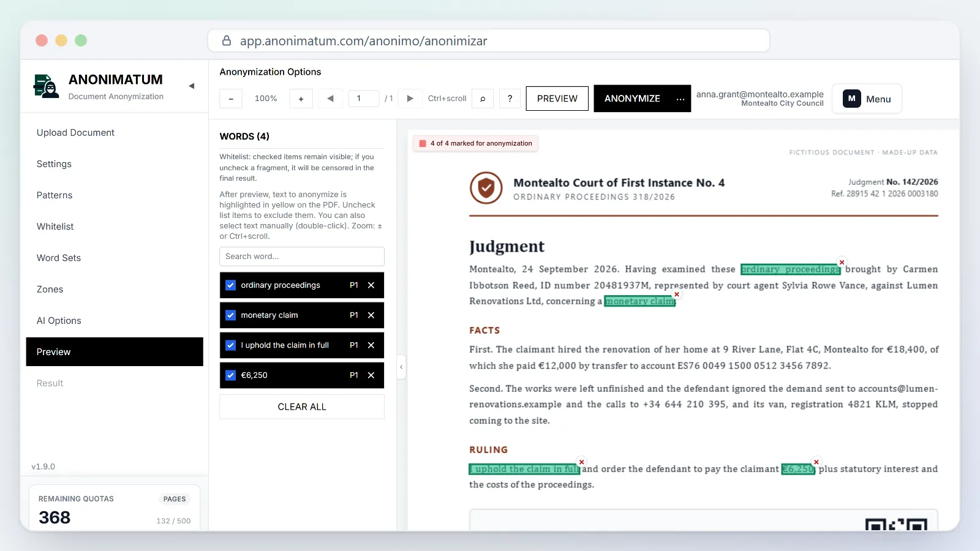Viewport: 980px width, 551px height.
Task: Go to Patterns section
Action: [115, 195]
